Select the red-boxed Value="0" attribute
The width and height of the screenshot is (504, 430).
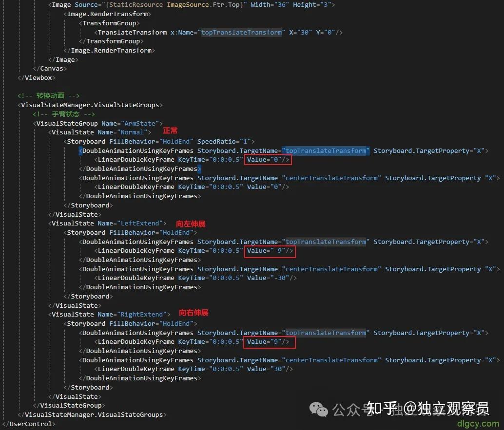pos(267,159)
